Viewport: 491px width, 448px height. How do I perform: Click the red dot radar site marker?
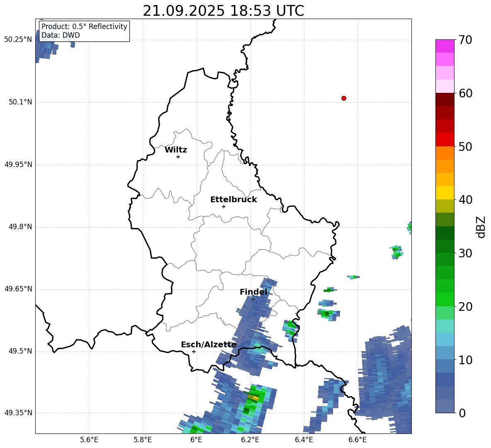click(344, 98)
